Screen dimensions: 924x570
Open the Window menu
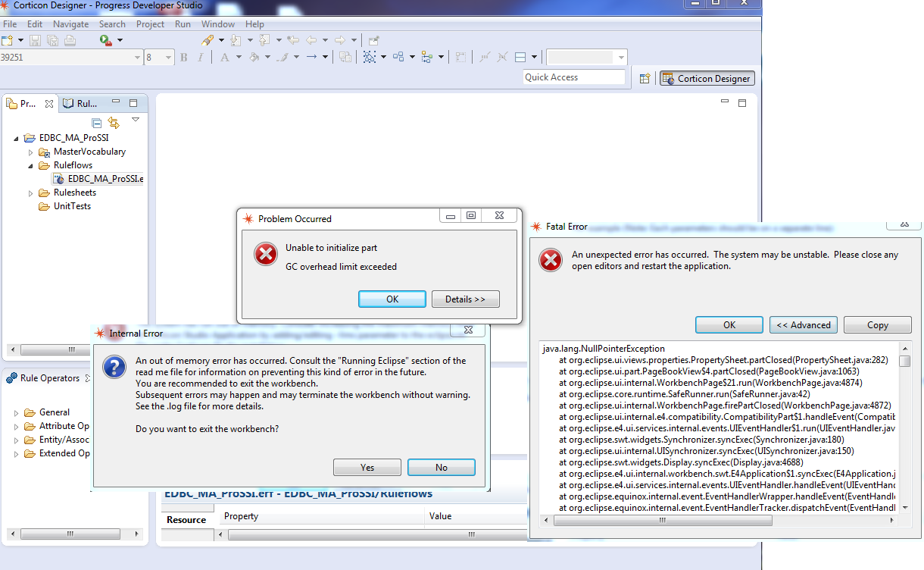(218, 24)
